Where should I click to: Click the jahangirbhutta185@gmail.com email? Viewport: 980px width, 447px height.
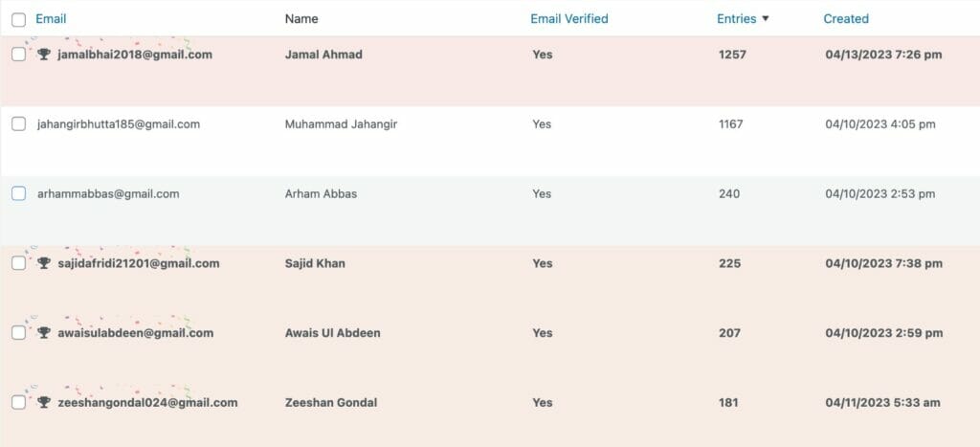pos(119,123)
